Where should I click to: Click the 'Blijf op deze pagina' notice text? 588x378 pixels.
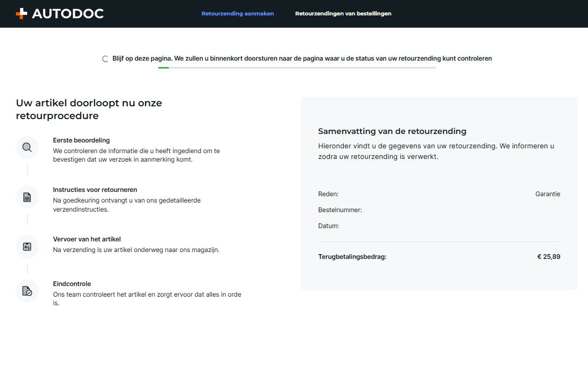click(302, 58)
